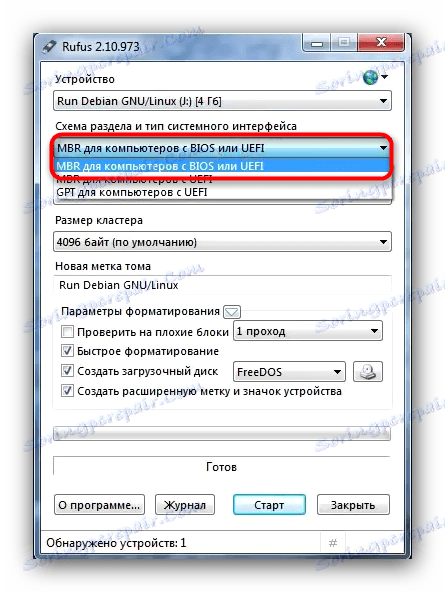Open the language globe icon menu
The width and height of the screenshot is (445, 592).
click(x=375, y=78)
